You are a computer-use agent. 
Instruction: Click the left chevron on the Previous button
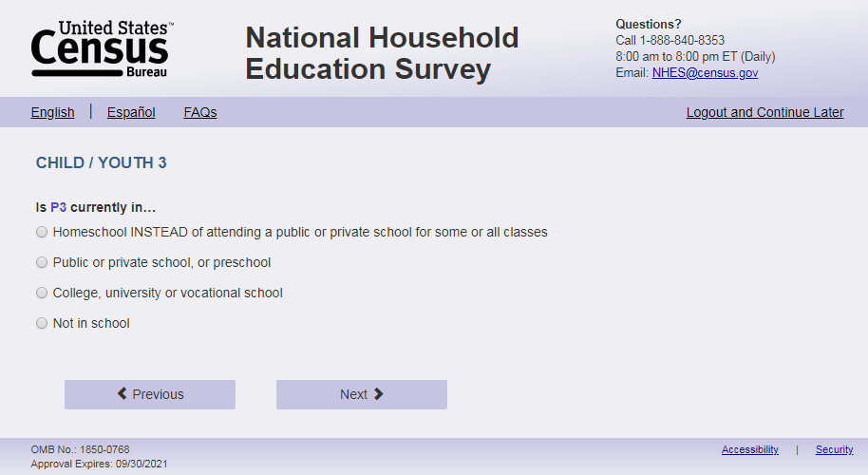coord(123,393)
